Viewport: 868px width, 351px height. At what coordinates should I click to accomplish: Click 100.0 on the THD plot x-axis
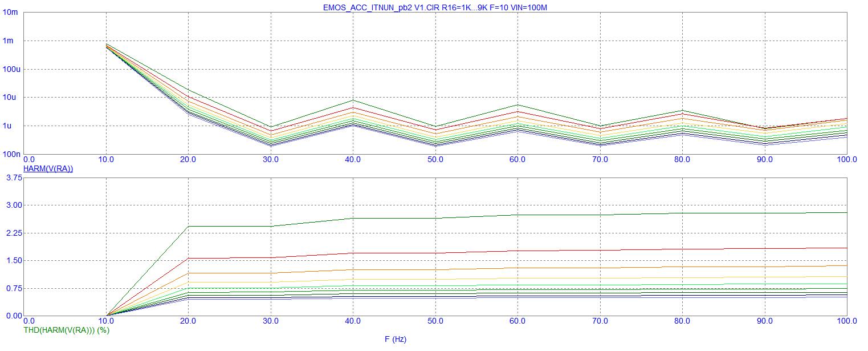click(847, 321)
